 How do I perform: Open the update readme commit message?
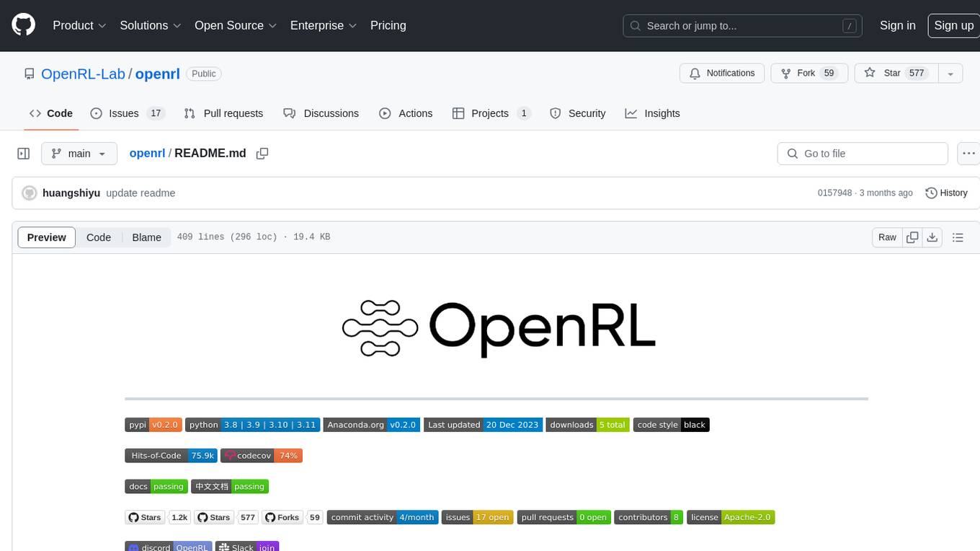click(x=141, y=193)
